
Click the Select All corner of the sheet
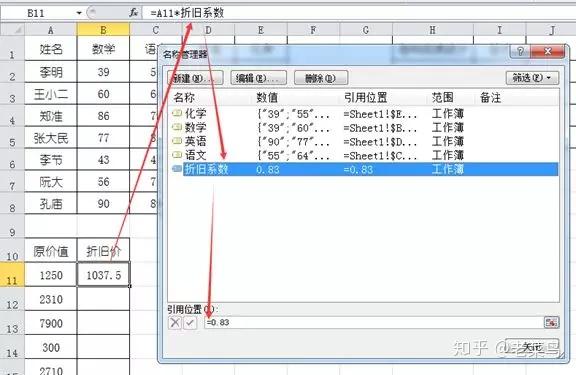(x=12, y=29)
